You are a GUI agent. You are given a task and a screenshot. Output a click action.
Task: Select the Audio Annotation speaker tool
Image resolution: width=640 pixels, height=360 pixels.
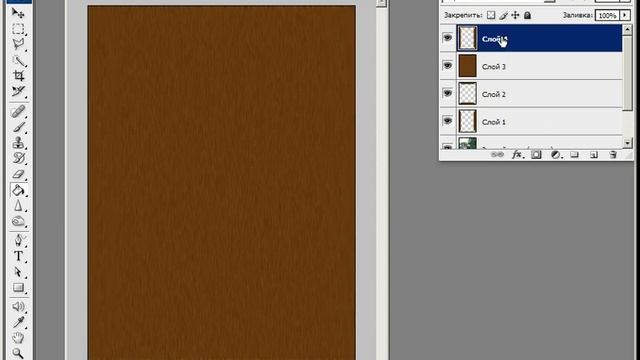(18, 306)
